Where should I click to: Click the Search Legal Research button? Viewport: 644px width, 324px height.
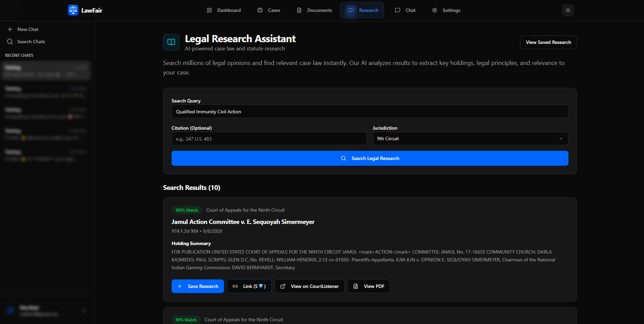pos(370,158)
